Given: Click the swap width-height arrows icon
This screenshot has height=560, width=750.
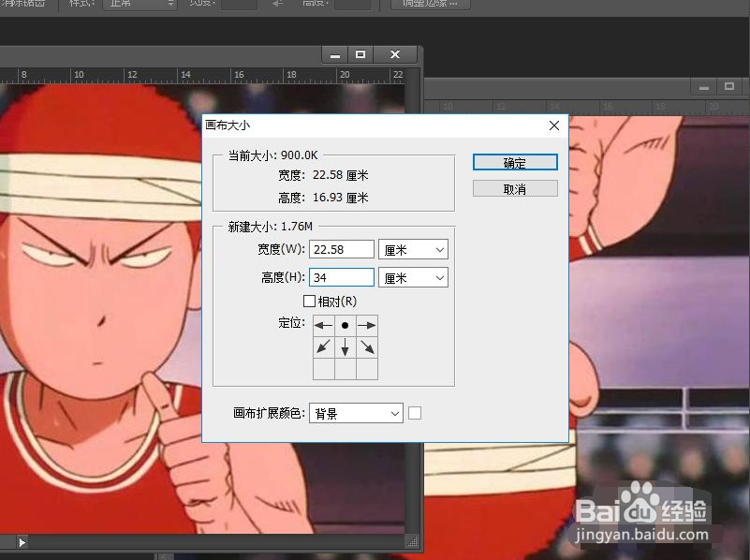Looking at the screenshot, I should [278, 4].
